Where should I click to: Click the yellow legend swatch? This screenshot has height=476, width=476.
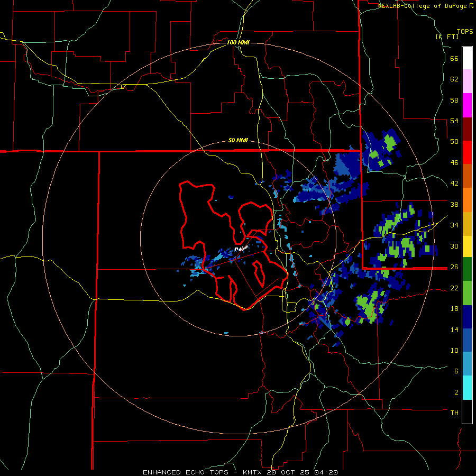(x=467, y=246)
